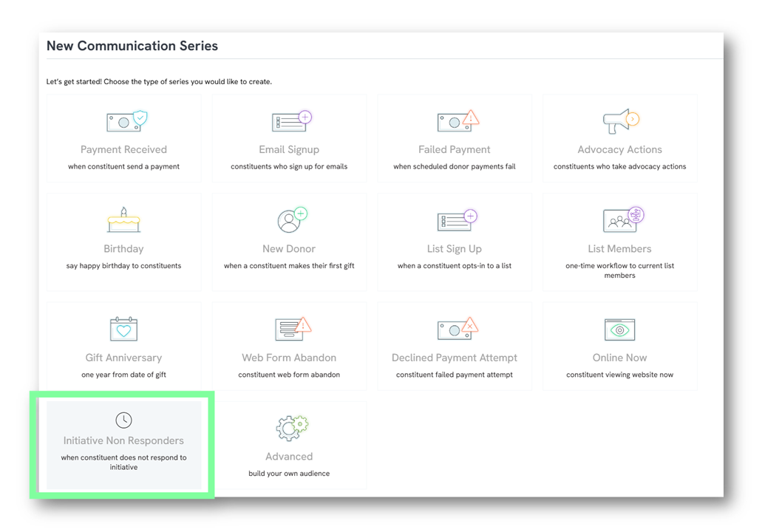Image resolution: width=762 pixels, height=532 pixels.
Task: Click the List Sign Up icon
Action: click(457, 220)
